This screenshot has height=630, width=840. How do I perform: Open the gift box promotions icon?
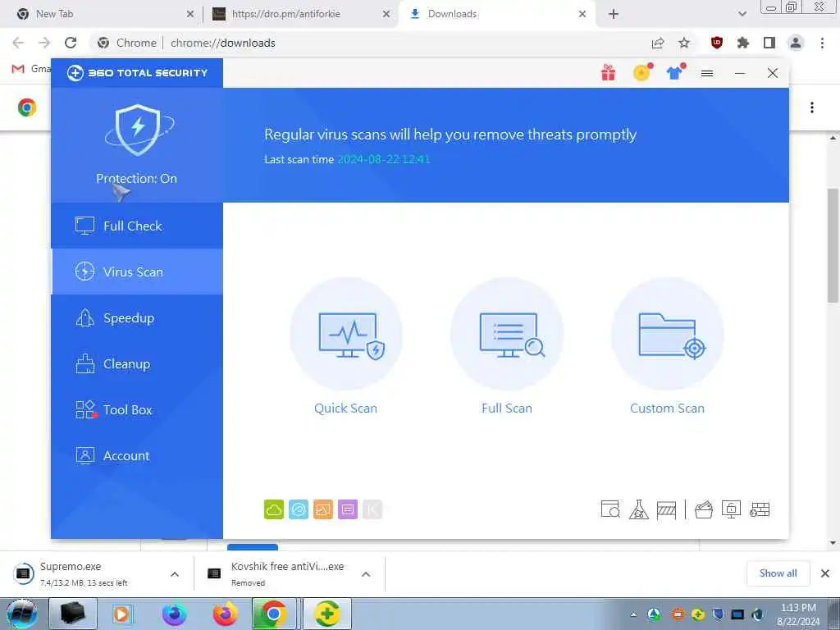[608, 72]
